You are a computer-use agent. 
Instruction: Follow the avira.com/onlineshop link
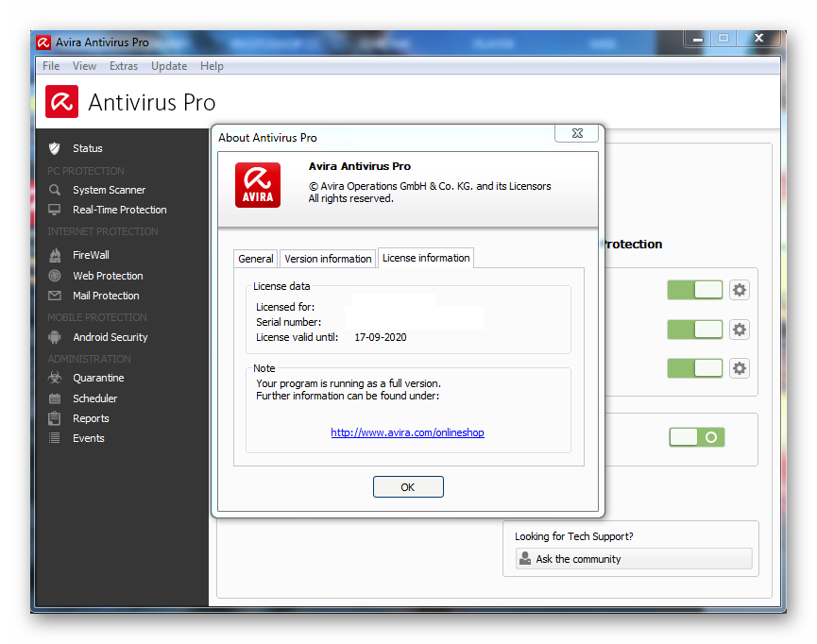click(x=407, y=432)
